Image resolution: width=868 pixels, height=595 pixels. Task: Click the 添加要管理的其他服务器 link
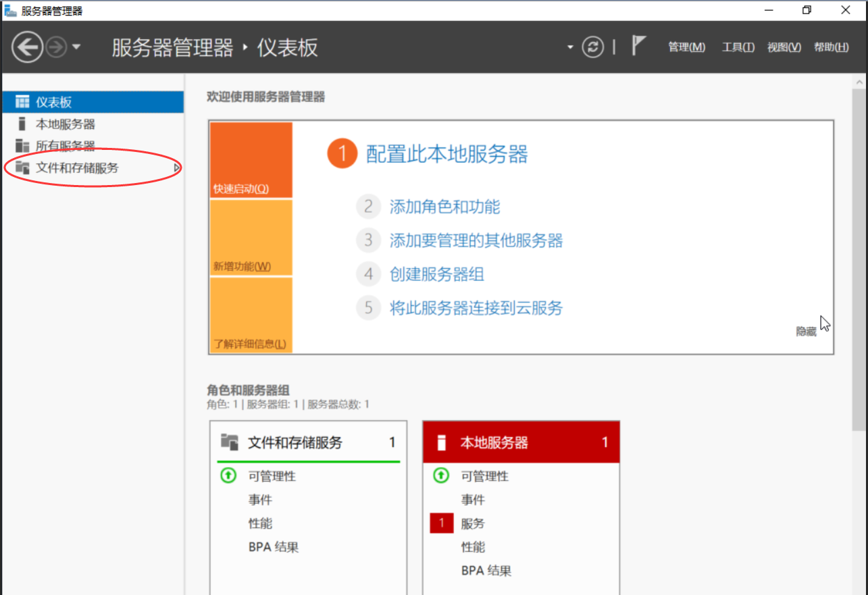pyautogui.click(x=476, y=240)
